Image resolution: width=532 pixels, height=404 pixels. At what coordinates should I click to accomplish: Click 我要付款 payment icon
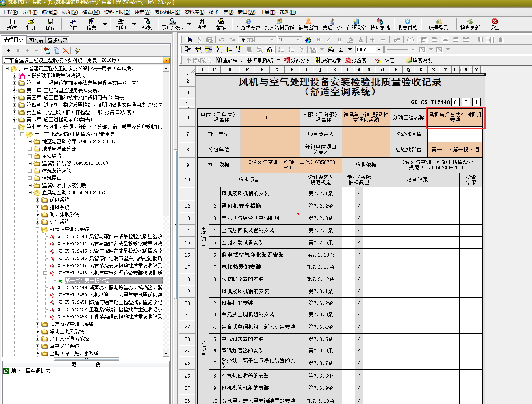pos(407,24)
